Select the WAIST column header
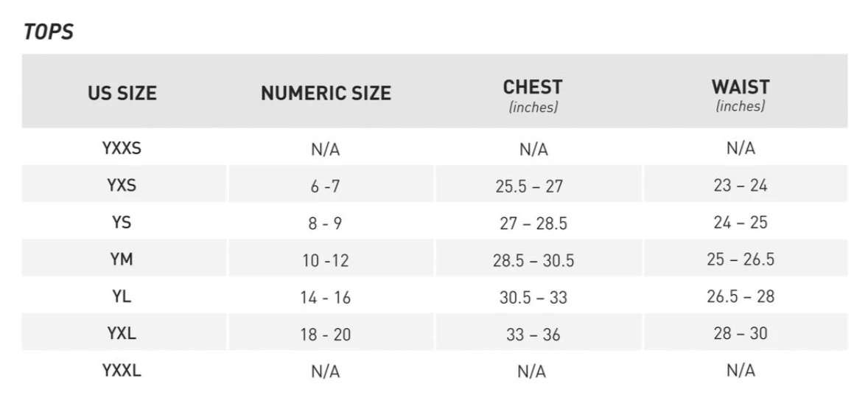 point(741,87)
